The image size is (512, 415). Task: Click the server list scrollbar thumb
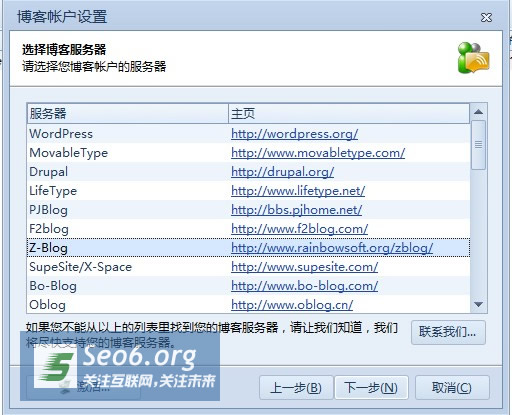coord(478,145)
